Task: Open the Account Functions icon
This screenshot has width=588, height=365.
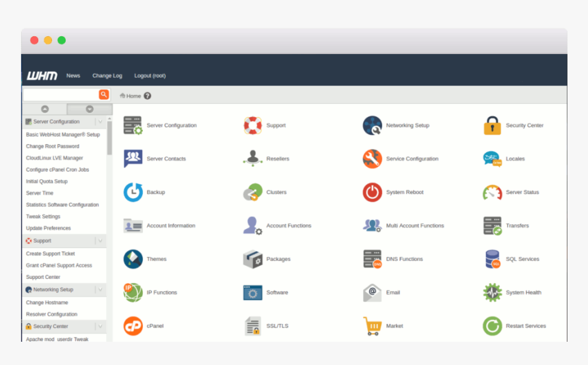Action: pos(252,226)
